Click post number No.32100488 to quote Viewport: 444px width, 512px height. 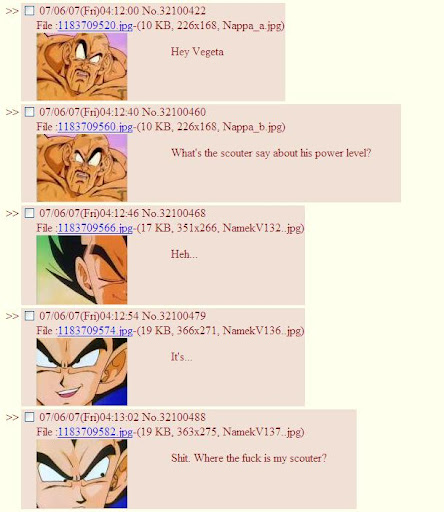174,417
